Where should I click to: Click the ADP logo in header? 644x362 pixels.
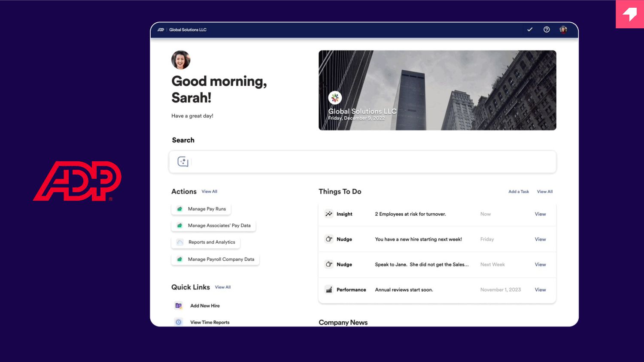(x=161, y=30)
